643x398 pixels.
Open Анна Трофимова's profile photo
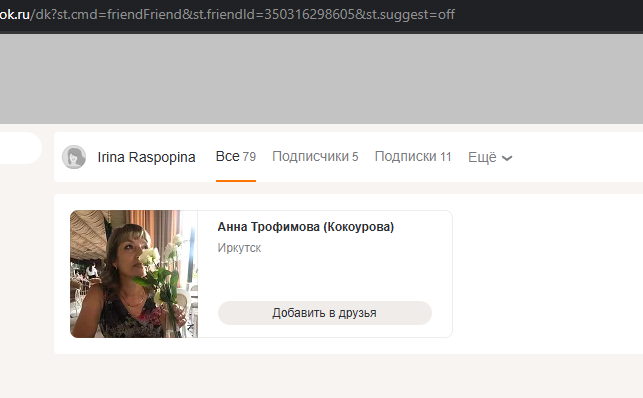134,274
